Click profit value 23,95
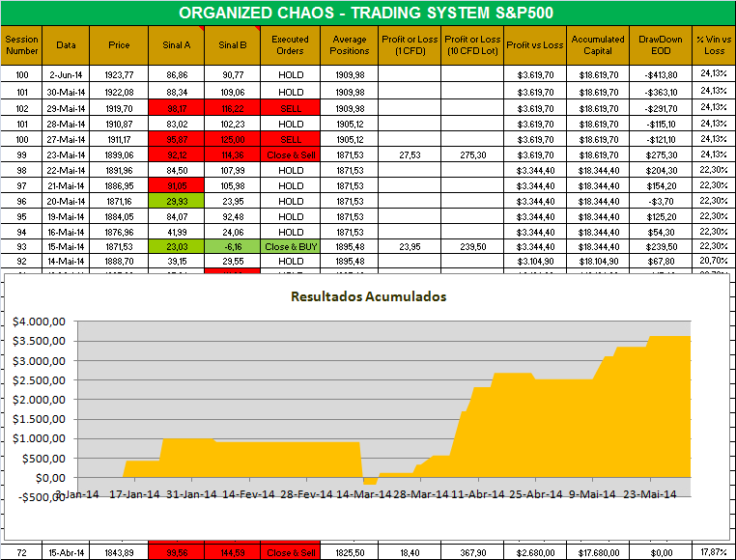Viewport: 736px width, 560px height. (x=410, y=246)
